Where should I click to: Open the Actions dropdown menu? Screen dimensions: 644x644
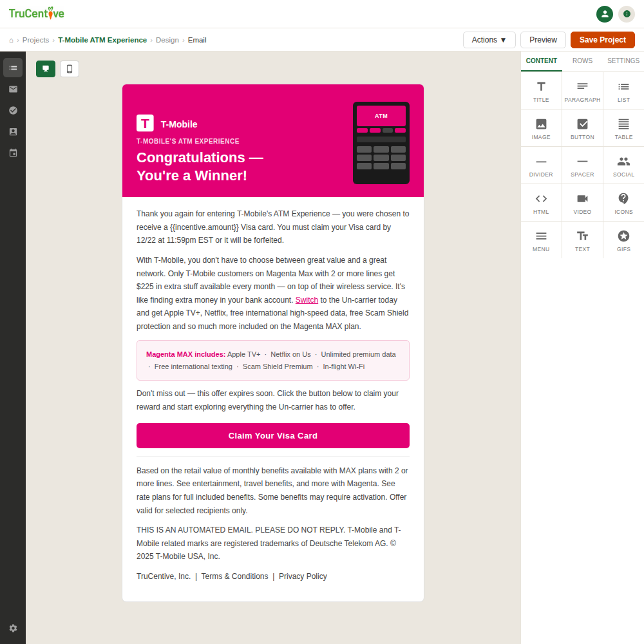click(x=489, y=40)
